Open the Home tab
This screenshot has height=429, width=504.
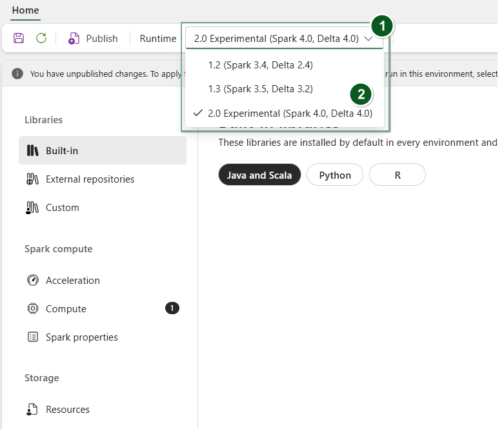point(25,10)
